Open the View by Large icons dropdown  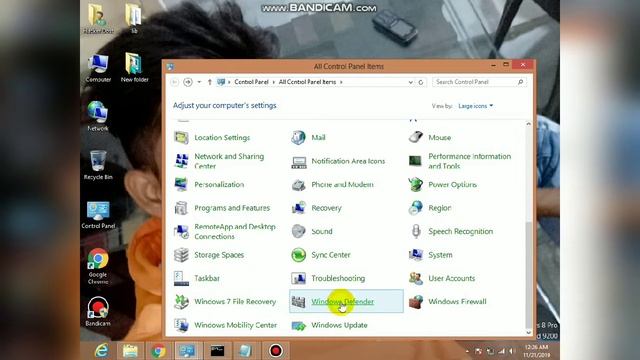(x=476, y=106)
